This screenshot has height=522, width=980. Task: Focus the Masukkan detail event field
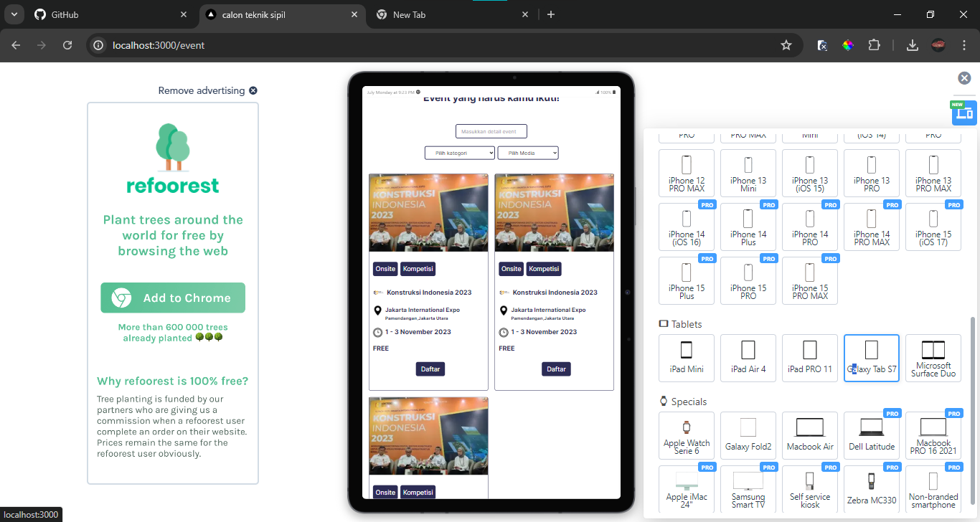(x=491, y=131)
